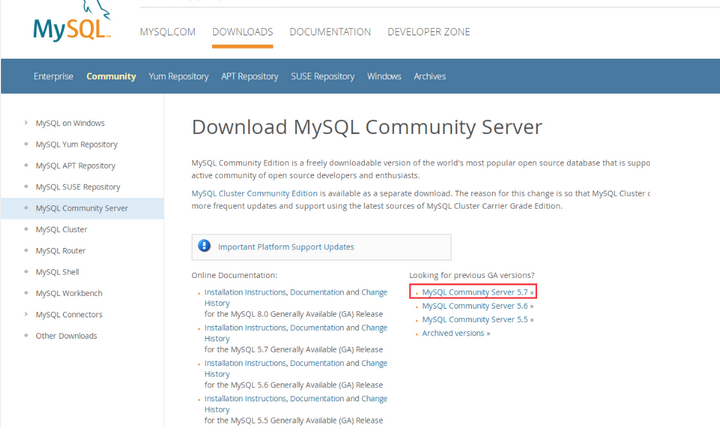Image resolution: width=720 pixels, height=432 pixels.
Task: Open SUSE Repository in the blue bar
Action: [323, 76]
